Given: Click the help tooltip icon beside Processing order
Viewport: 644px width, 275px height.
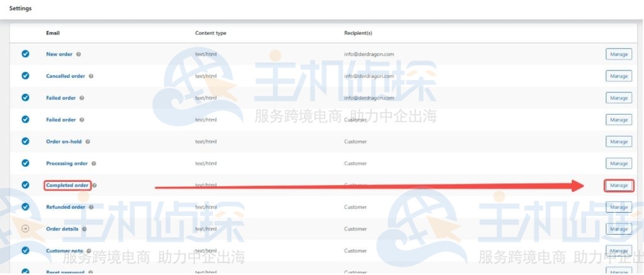Looking at the screenshot, I should 94,164.
